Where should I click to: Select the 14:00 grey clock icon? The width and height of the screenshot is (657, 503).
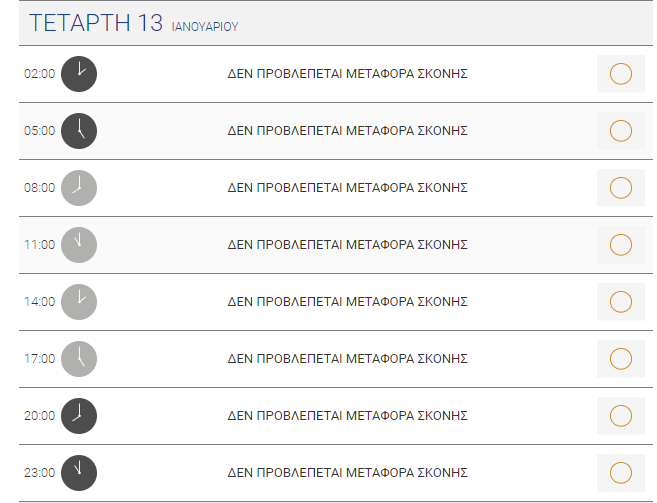(x=79, y=302)
